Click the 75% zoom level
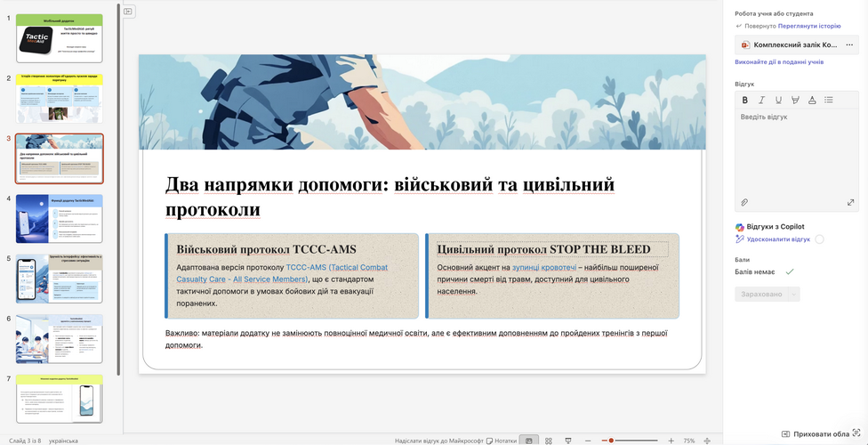 [x=688, y=441]
